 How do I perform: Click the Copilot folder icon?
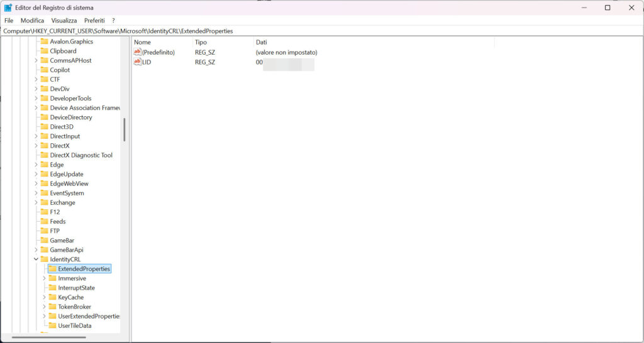[x=45, y=70]
